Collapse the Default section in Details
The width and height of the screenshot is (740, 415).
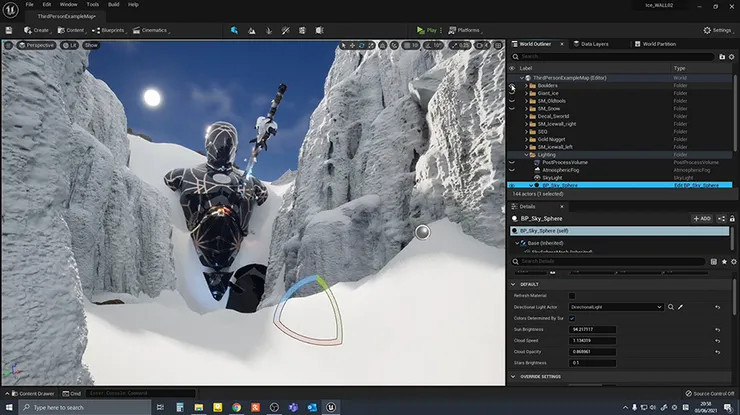point(513,284)
